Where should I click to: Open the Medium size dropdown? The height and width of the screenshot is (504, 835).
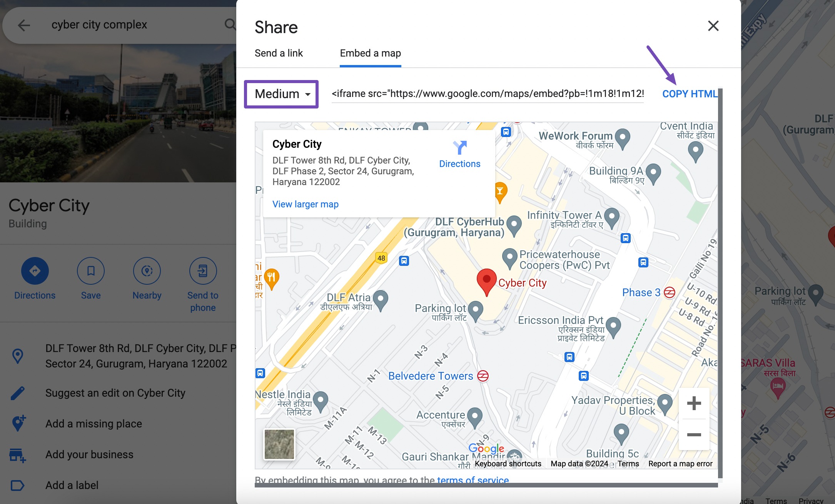click(x=281, y=94)
